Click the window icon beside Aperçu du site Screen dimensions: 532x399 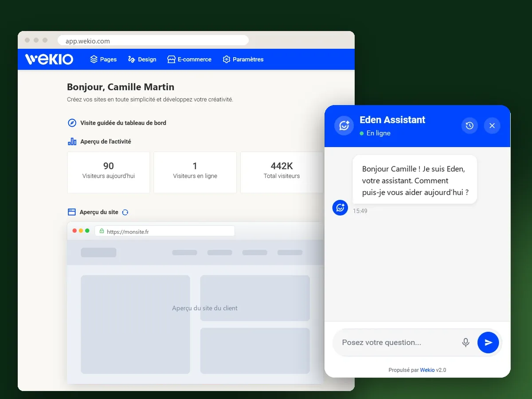click(x=72, y=212)
